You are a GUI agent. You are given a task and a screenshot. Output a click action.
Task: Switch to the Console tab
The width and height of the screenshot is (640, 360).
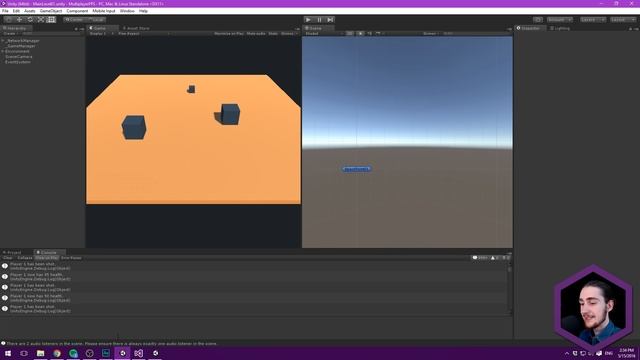48,252
